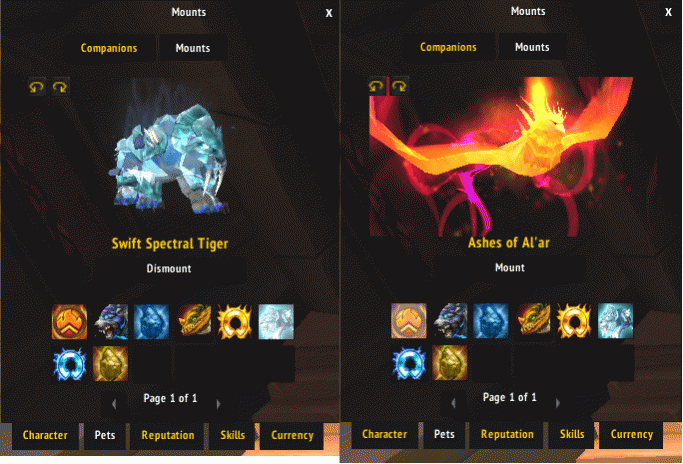The width and height of the screenshot is (683, 464).
Task: Rotate Ashes of Al'ar model left
Action: tap(376, 86)
